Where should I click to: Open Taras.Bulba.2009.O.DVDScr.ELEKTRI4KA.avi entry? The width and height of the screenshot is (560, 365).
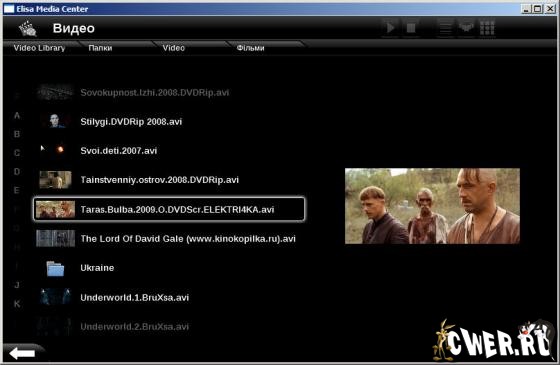click(169, 209)
